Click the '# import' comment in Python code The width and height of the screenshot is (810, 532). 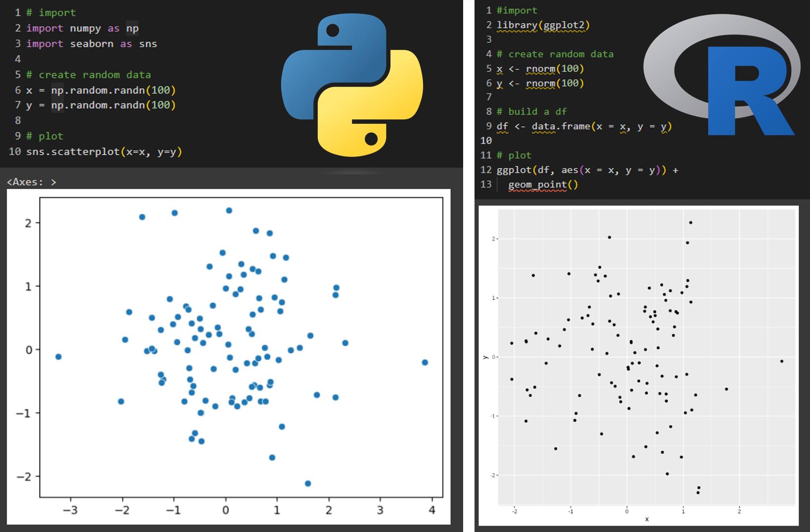51,13
